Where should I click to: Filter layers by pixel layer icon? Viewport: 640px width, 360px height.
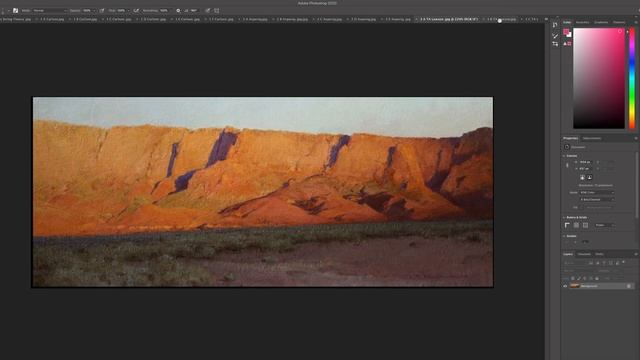[x=591, y=263]
